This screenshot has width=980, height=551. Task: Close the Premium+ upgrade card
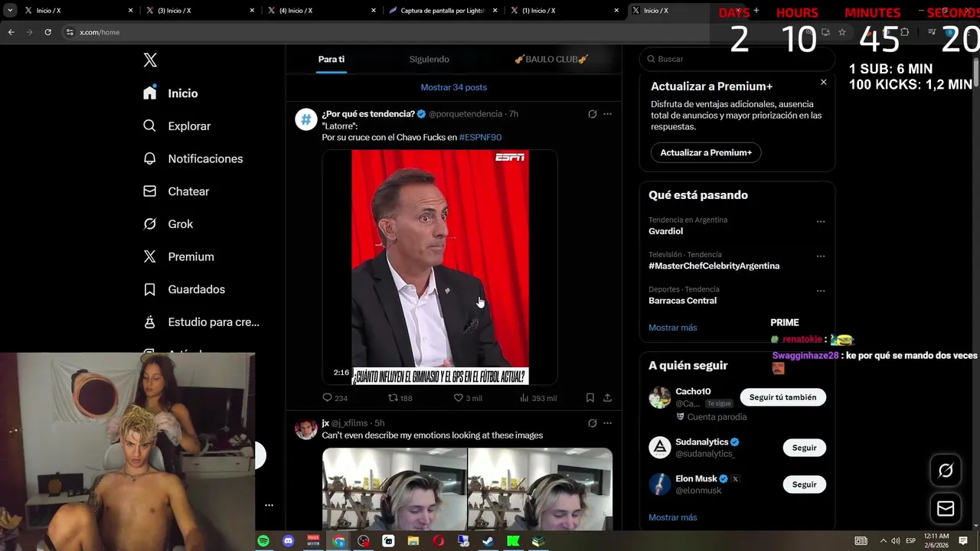824,82
